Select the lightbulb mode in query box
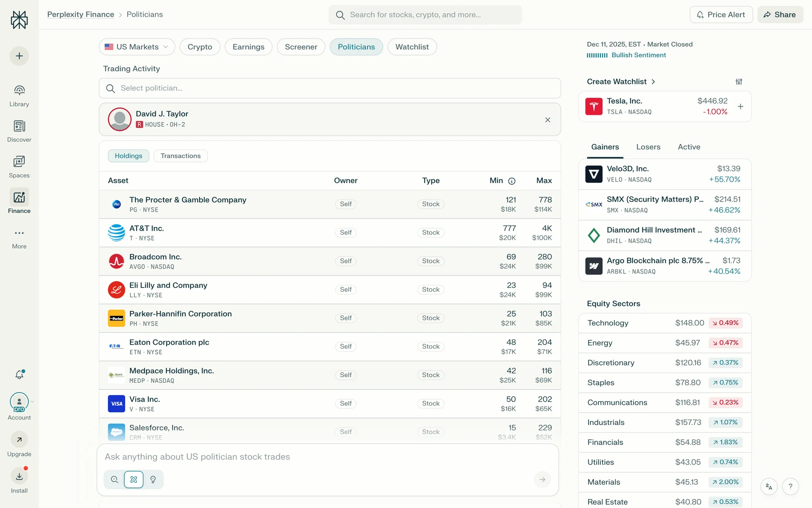812x508 pixels. pyautogui.click(x=153, y=480)
